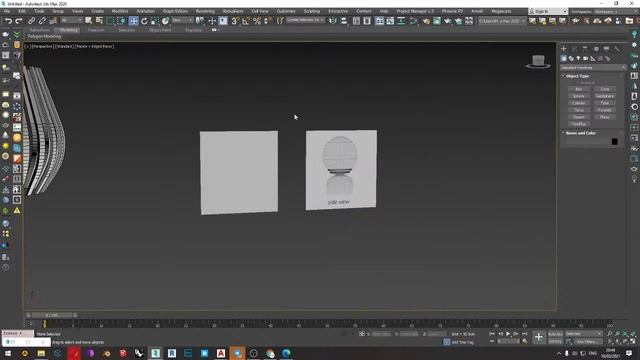Open Microsoft Edge from the taskbar
The height and width of the screenshot is (360, 640).
click(x=286, y=353)
